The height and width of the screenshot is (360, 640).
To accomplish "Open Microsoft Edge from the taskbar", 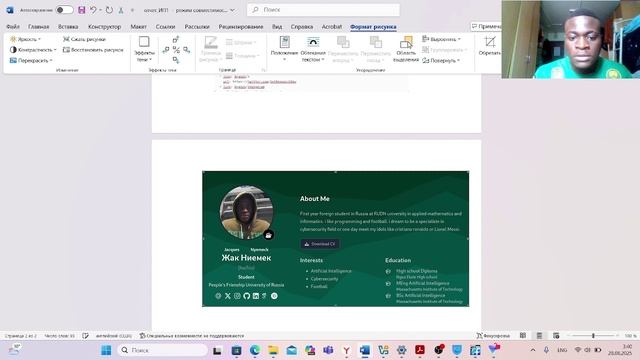I will tap(255, 350).
